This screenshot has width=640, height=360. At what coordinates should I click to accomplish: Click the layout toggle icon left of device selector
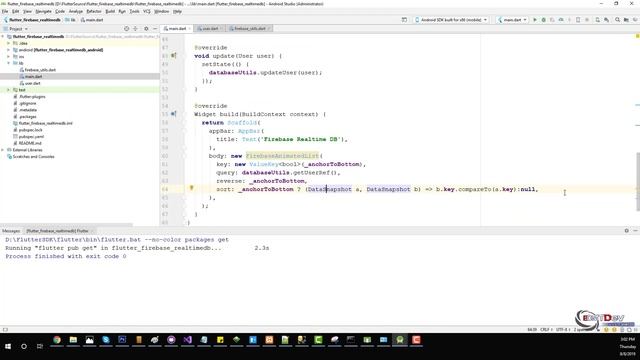pyautogui.click(x=404, y=20)
